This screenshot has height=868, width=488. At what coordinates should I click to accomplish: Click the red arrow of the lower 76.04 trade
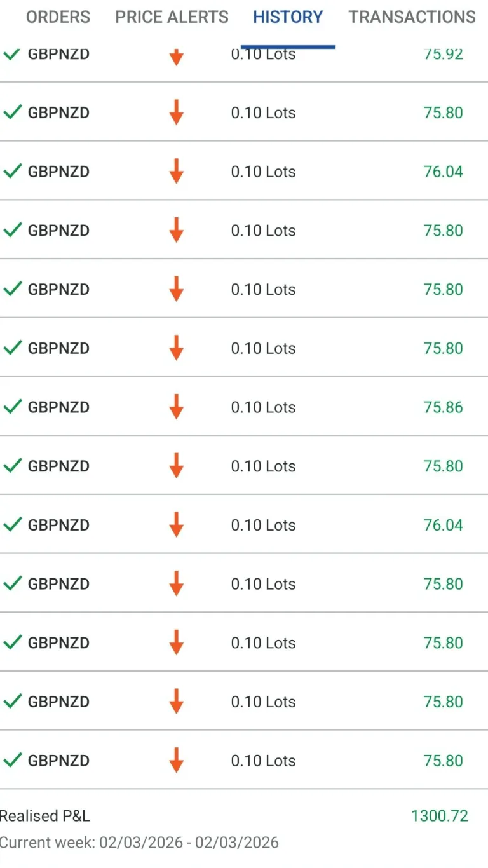pos(176,524)
